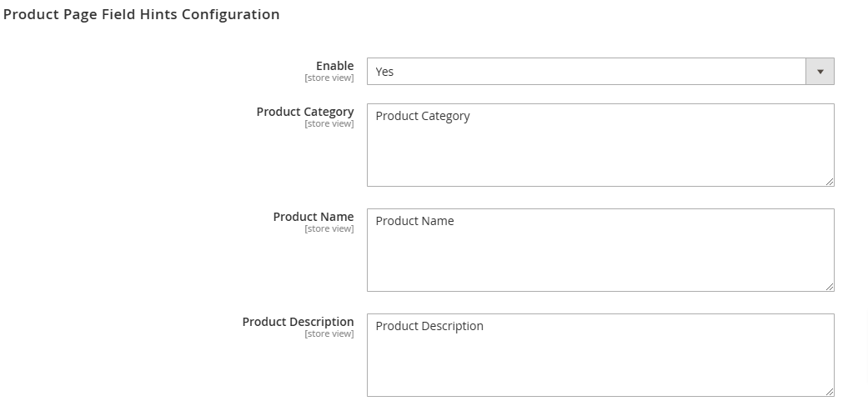Click the Product Name field label
The width and height of the screenshot is (868, 406).
pyautogui.click(x=314, y=216)
